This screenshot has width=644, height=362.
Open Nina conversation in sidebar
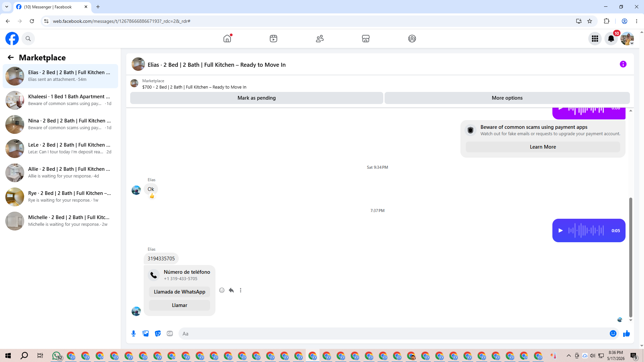(x=60, y=124)
